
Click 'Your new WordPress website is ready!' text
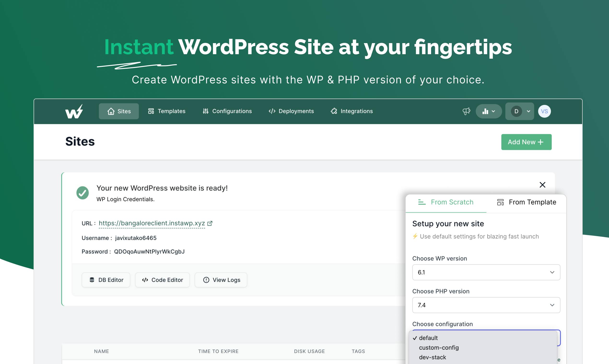pos(162,188)
